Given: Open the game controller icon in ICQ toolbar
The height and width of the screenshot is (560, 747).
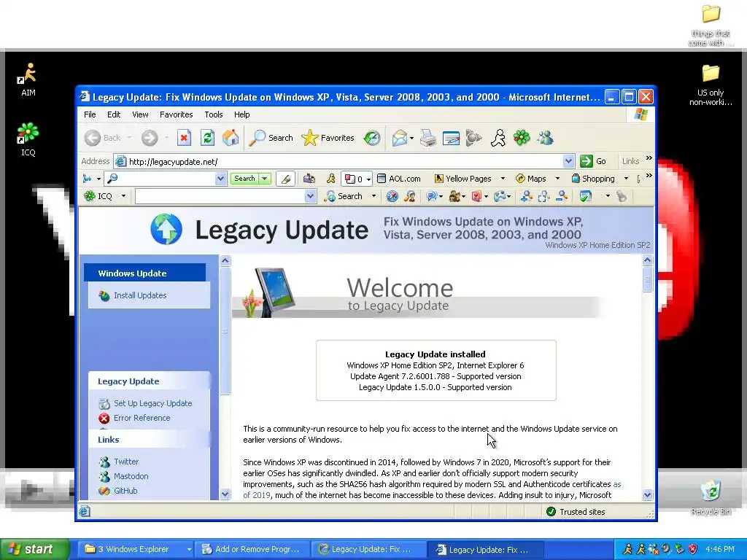Looking at the screenshot, I should click(x=499, y=196).
